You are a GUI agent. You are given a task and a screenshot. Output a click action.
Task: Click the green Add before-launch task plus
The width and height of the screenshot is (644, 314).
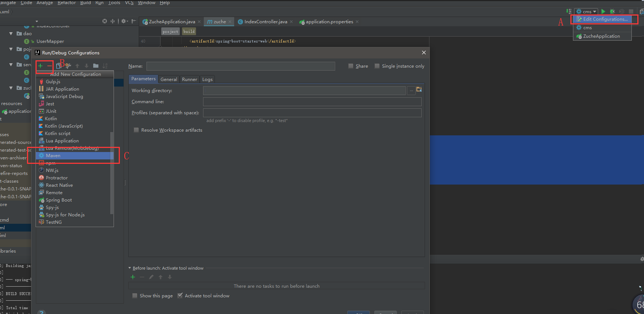pos(133,277)
